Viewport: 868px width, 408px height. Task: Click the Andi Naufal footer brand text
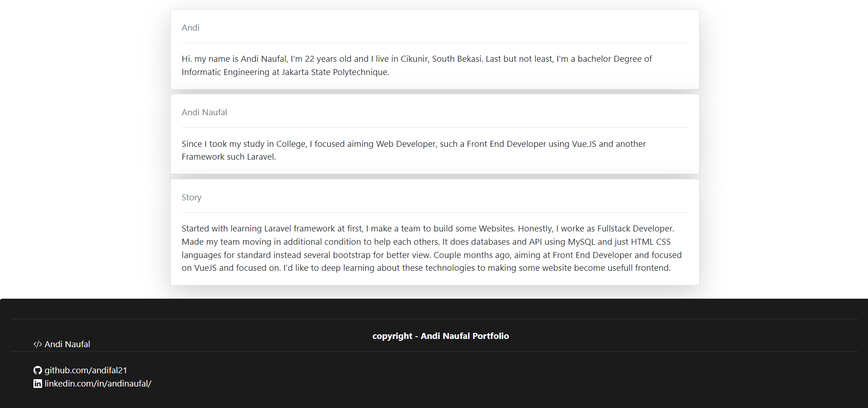[x=67, y=344]
